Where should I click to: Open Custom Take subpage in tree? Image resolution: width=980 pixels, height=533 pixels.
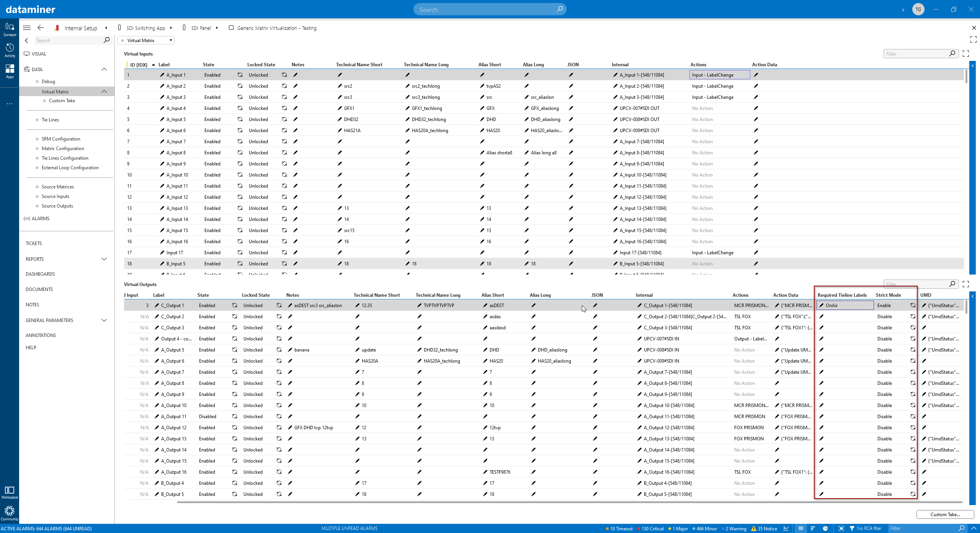click(x=62, y=101)
